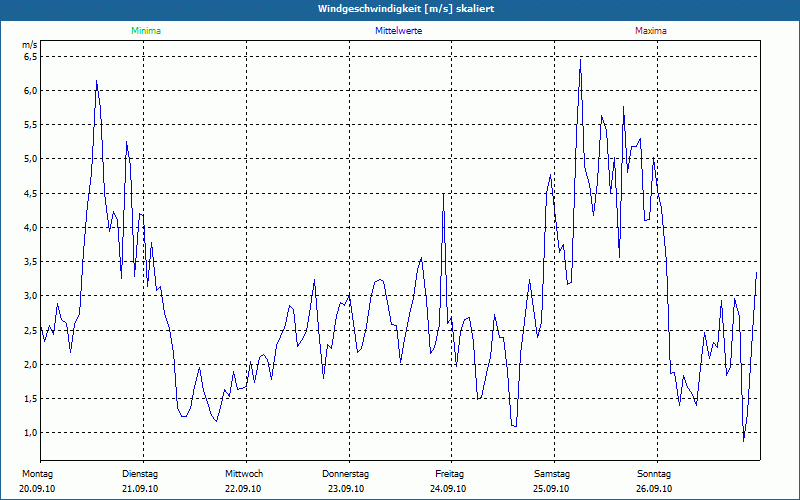Click the Freitag day label
The width and height of the screenshot is (800, 500).
click(449, 474)
